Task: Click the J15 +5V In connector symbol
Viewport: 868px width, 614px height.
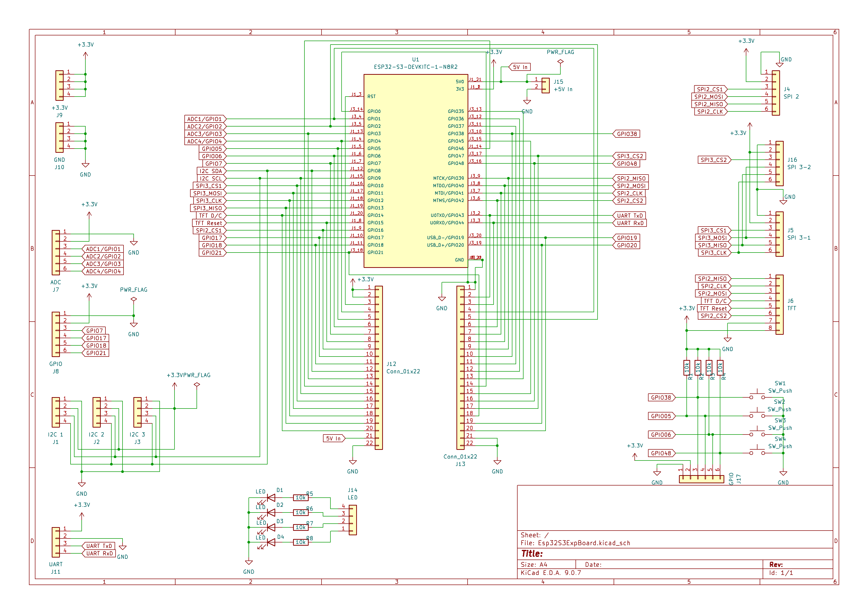Action: [546, 85]
